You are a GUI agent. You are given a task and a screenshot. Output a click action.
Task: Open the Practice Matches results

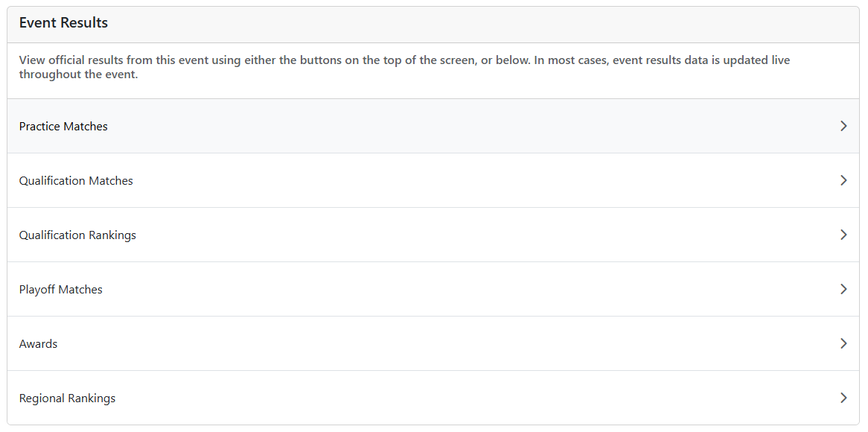click(63, 127)
